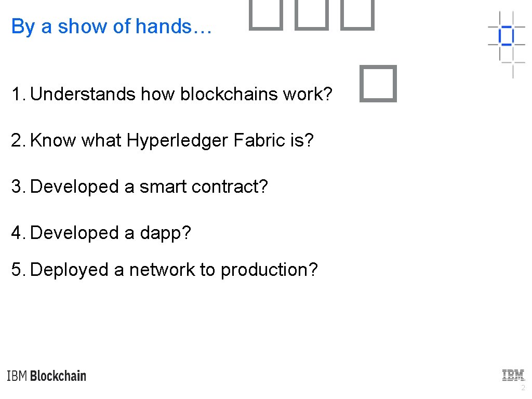Click the first gray box in header
Image resolution: width=532 pixels, height=399 pixels.
(266, 15)
